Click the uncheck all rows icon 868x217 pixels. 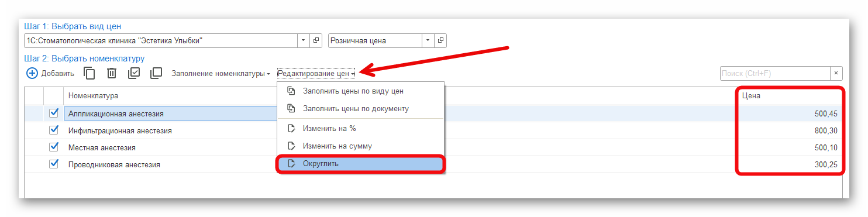pyautogui.click(x=156, y=74)
